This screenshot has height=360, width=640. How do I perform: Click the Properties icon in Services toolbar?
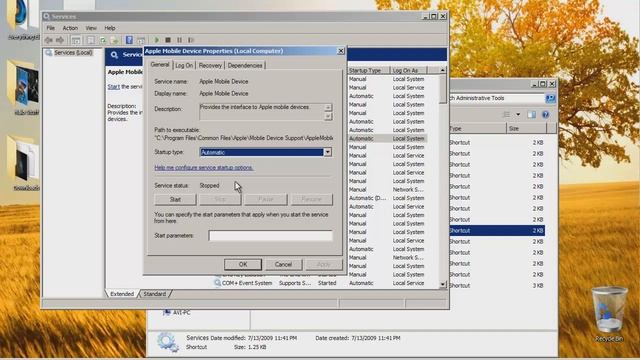click(91, 40)
